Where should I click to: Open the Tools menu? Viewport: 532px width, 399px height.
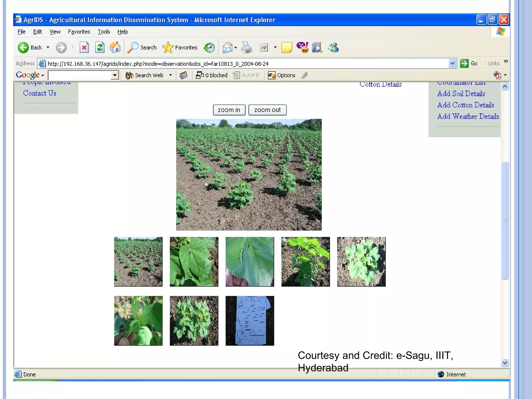pyautogui.click(x=104, y=32)
